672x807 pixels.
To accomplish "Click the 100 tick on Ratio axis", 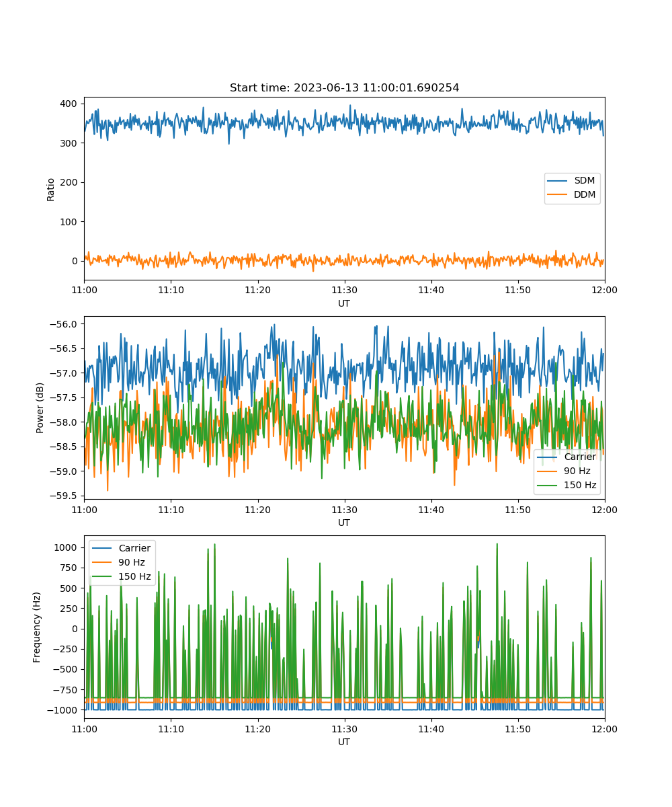I will [x=71, y=222].
